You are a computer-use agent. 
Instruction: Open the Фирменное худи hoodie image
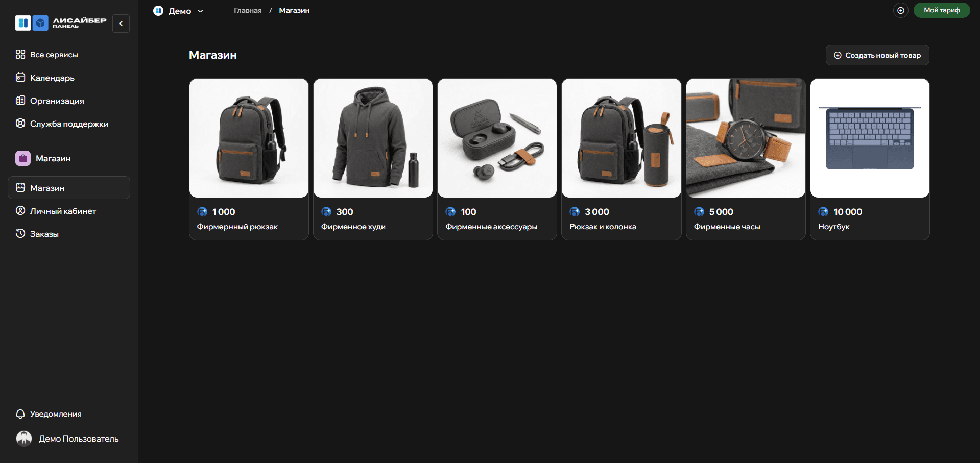click(x=373, y=138)
